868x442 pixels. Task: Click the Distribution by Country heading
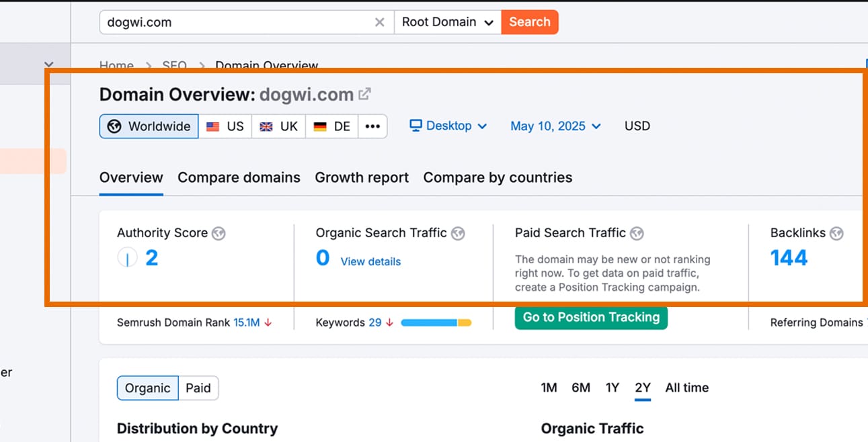(x=197, y=429)
